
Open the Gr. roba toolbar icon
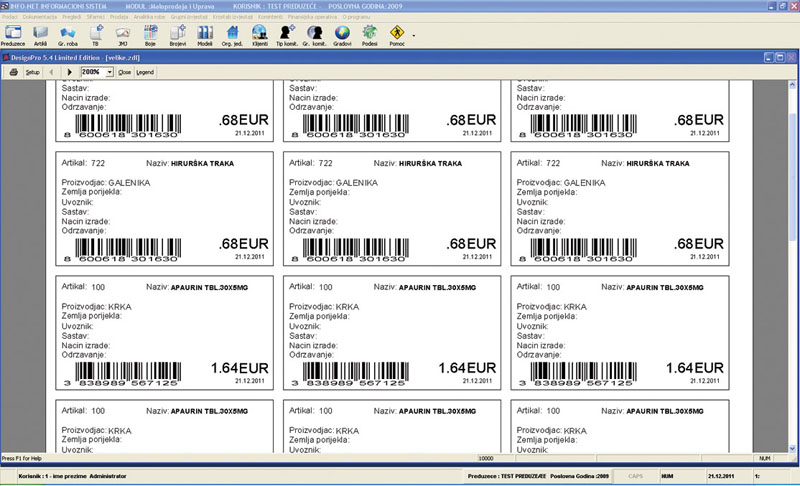click(68, 35)
